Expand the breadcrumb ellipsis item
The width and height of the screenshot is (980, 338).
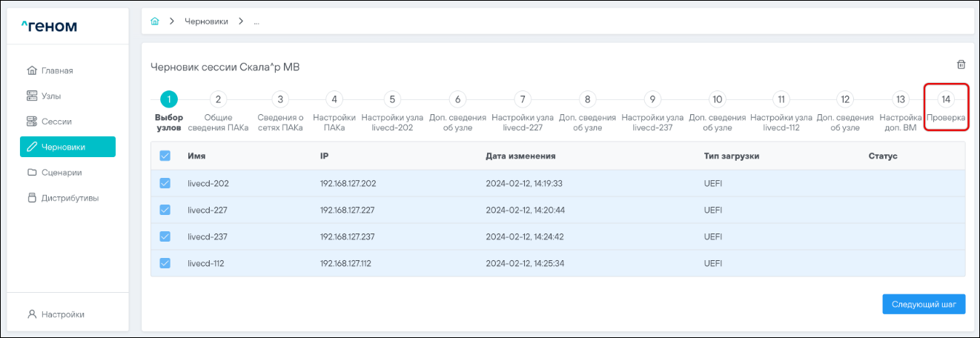tap(256, 21)
